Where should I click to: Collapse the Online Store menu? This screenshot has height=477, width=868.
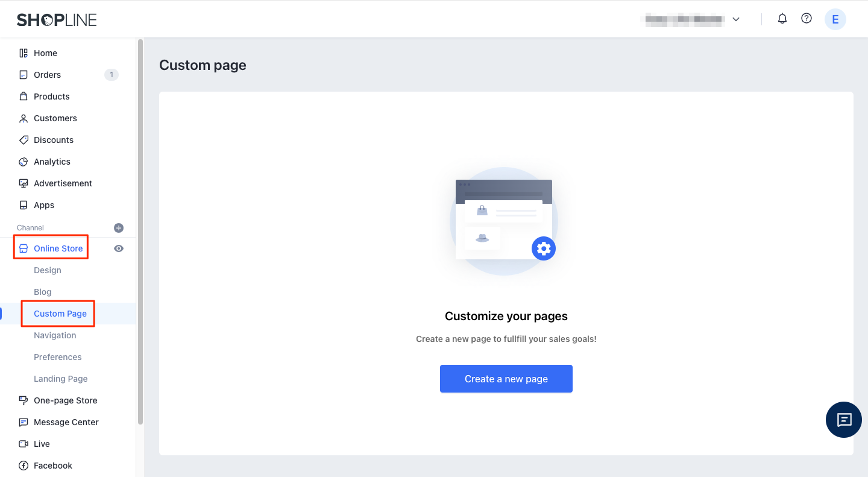click(x=58, y=248)
